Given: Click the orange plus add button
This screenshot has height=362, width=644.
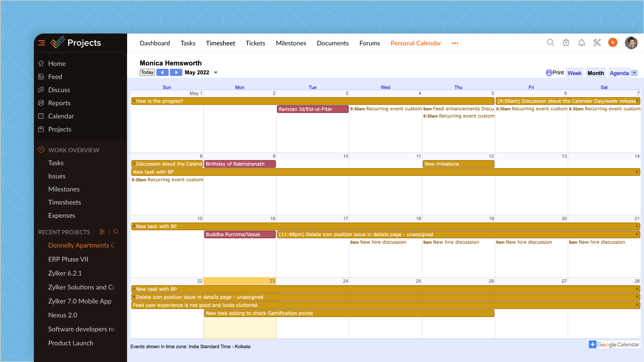Looking at the screenshot, I should tap(612, 43).
